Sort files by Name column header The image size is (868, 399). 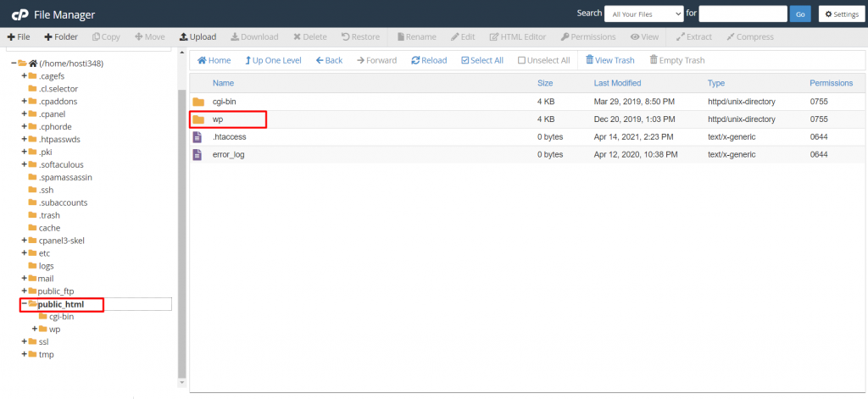tap(223, 83)
